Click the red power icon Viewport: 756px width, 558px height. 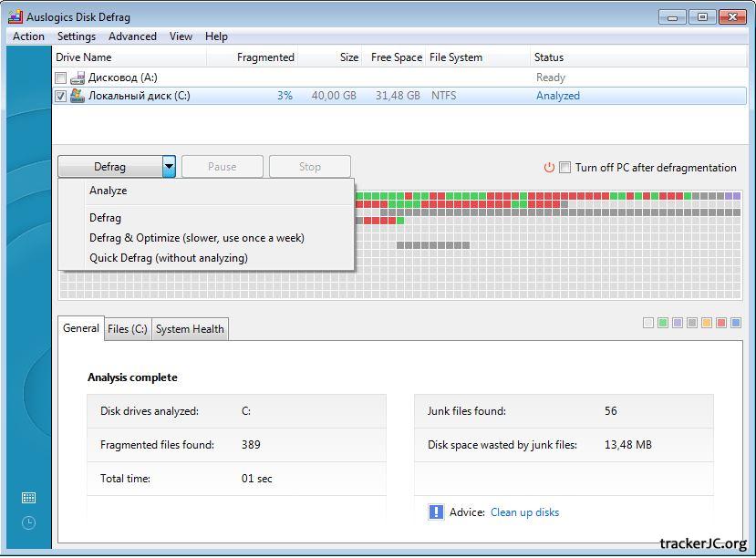(549, 168)
